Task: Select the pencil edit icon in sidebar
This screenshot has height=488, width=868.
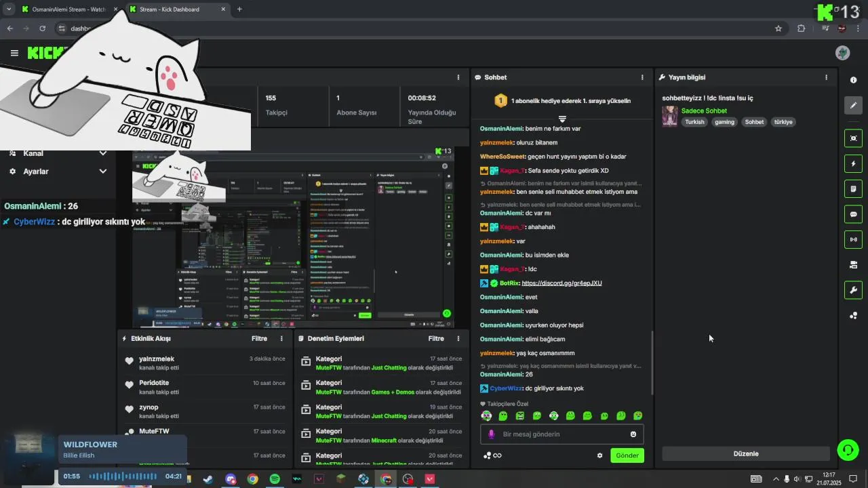Action: point(853,105)
